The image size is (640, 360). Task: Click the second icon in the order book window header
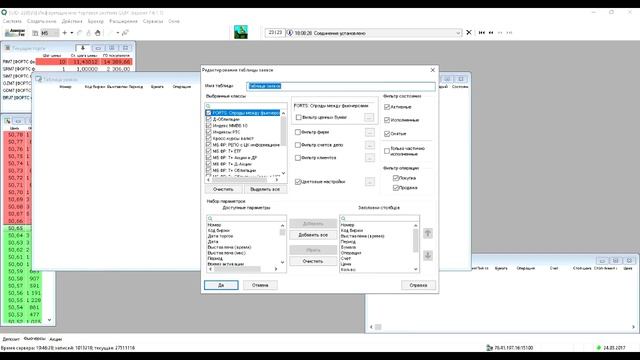coord(18,121)
